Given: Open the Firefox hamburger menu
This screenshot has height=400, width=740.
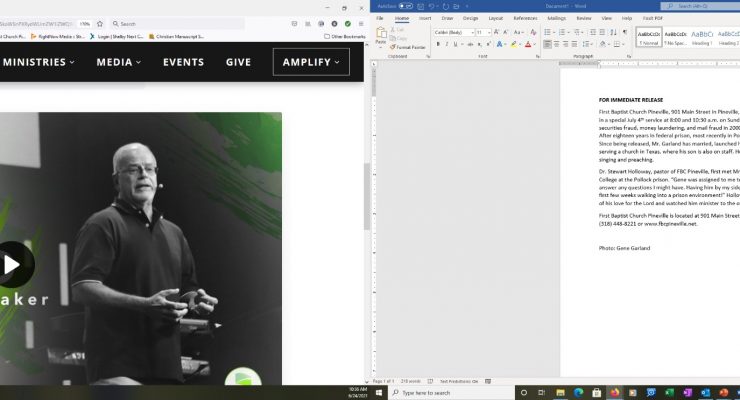Looking at the screenshot, I should point(361,24).
